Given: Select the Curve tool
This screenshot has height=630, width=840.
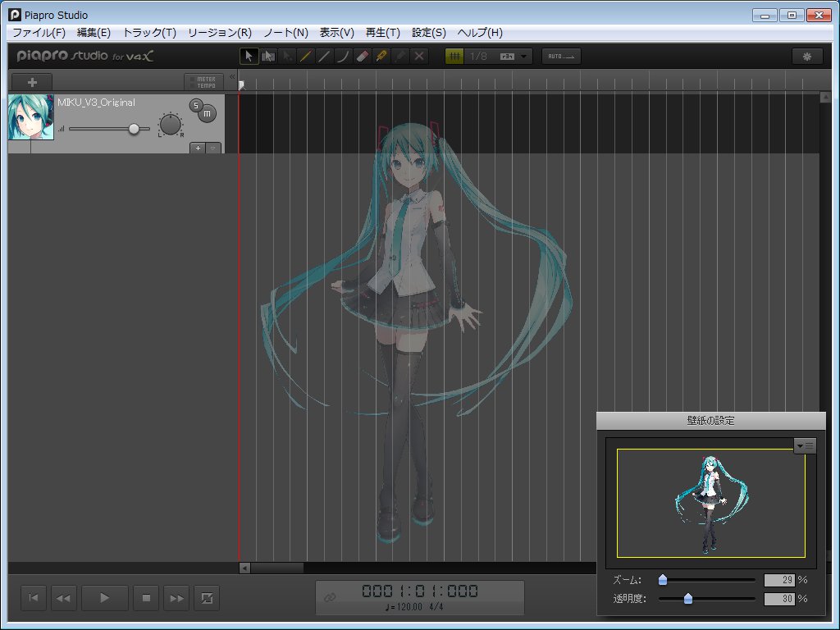Looking at the screenshot, I should pos(344,57).
